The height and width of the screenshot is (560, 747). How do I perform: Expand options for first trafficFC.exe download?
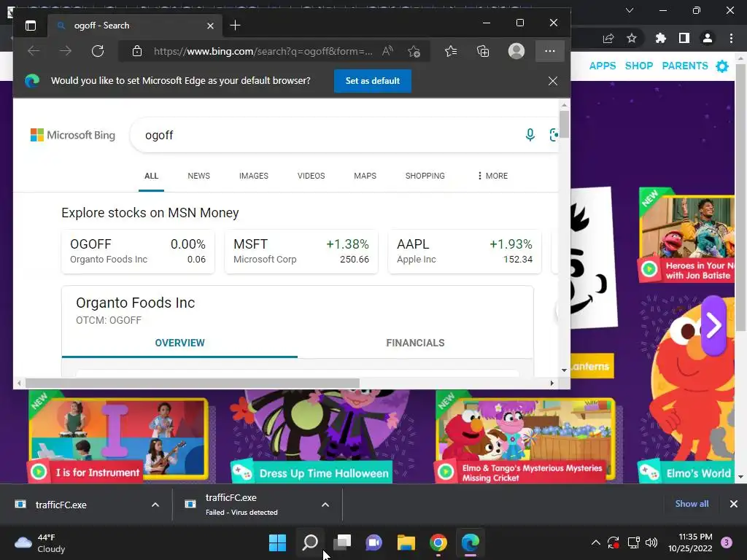pos(155,505)
